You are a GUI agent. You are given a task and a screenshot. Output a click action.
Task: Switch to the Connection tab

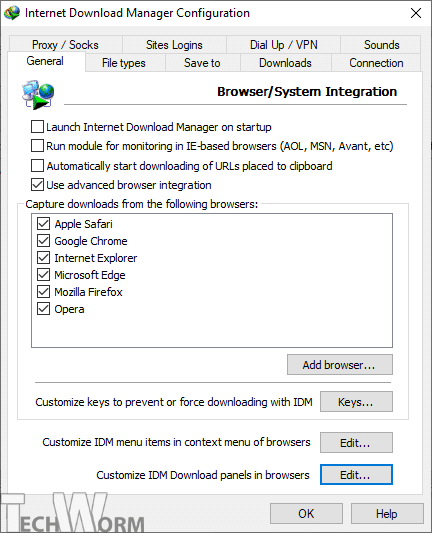(x=376, y=63)
